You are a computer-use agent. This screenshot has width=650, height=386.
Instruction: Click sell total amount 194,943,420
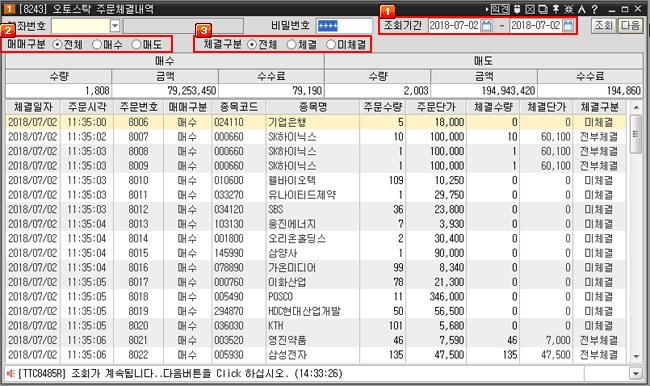pos(508,90)
